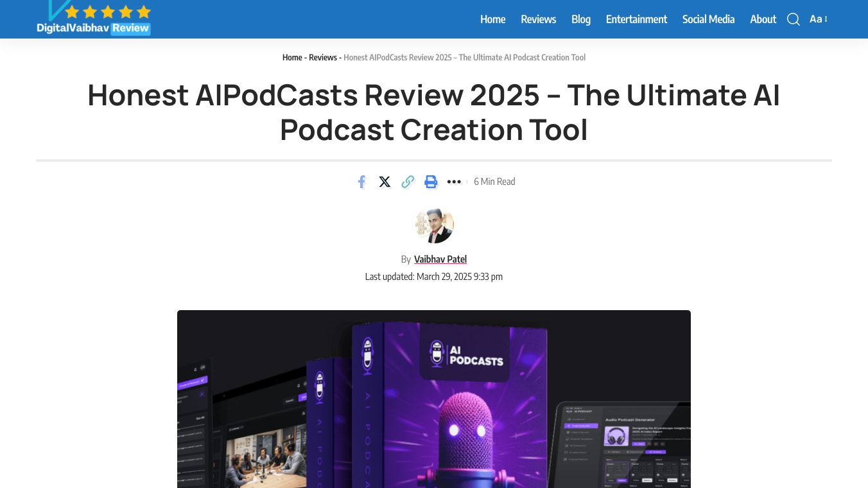Open the DigitalVaibhav Review logo homepage
The height and width of the screenshot is (488, 868).
(94, 18)
